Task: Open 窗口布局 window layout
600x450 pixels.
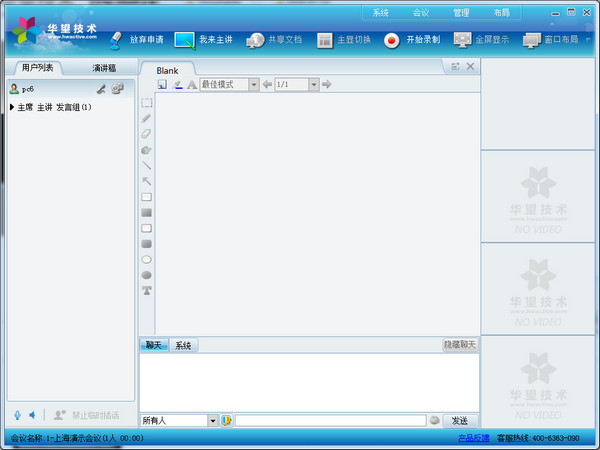Action: pyautogui.click(x=550, y=40)
